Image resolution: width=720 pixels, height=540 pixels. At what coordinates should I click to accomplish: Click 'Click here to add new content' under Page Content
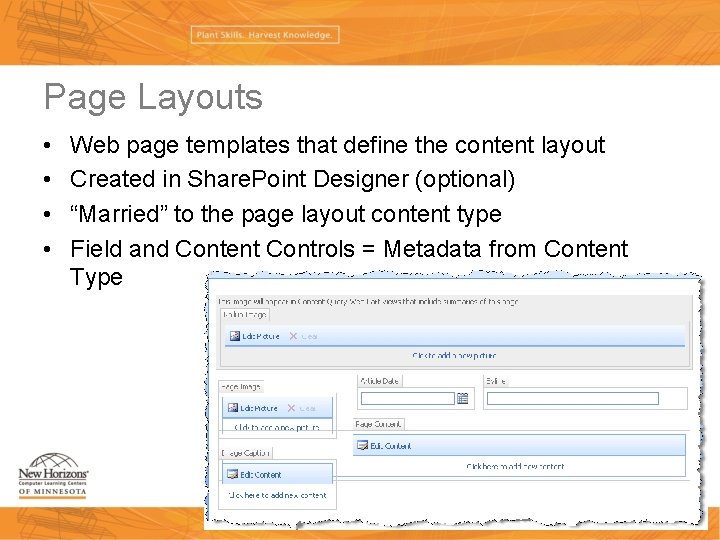[x=515, y=466]
